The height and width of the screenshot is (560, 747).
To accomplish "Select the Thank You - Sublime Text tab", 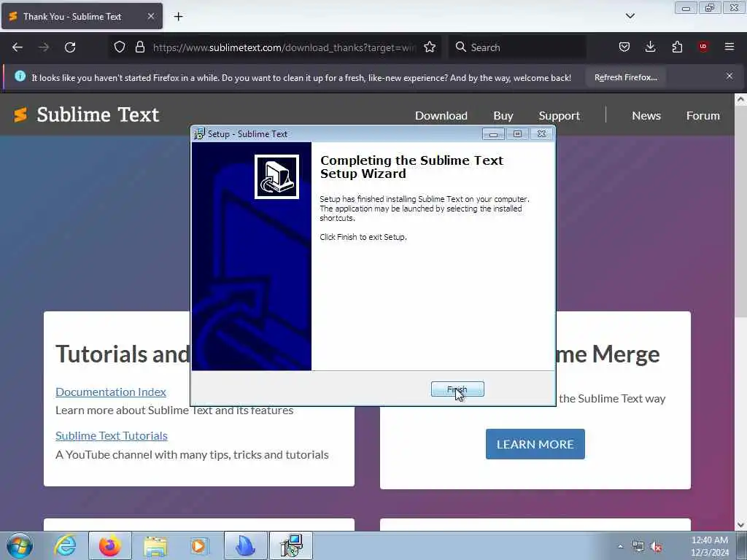I will point(82,16).
